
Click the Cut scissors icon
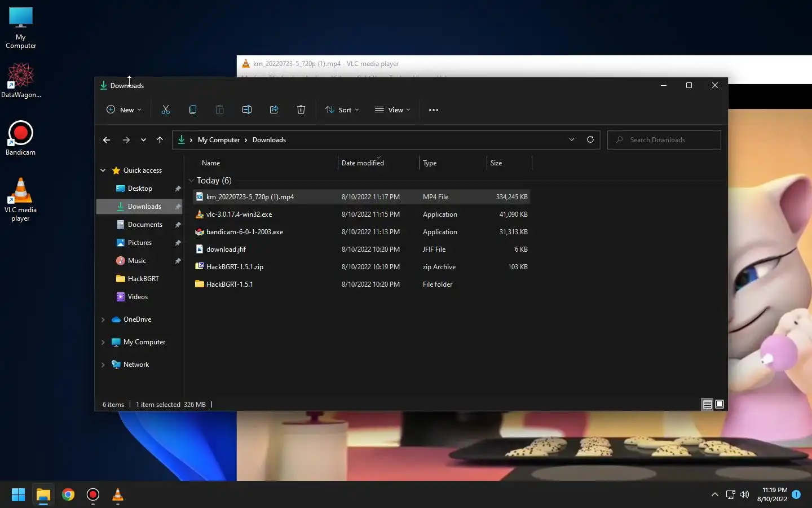[166, 110]
